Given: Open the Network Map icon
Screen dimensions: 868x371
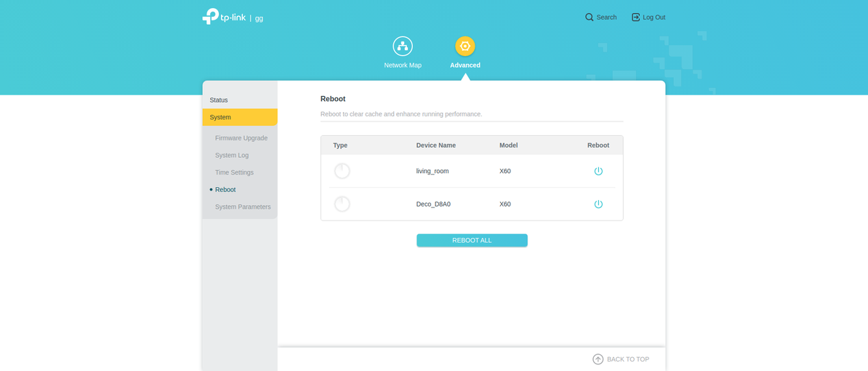Looking at the screenshot, I should tap(403, 47).
